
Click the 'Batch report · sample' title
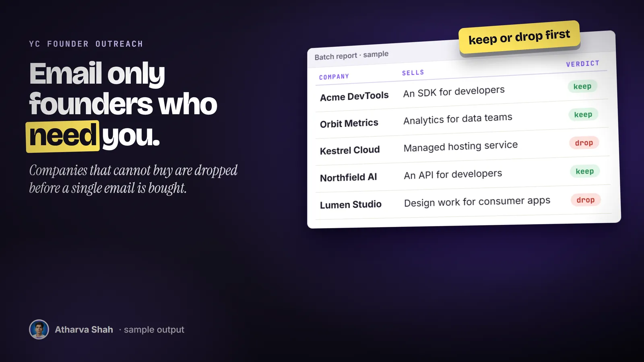(351, 55)
